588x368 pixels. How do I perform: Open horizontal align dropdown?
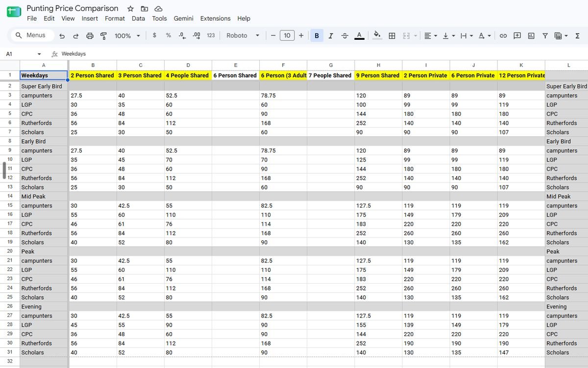pyautogui.click(x=431, y=36)
